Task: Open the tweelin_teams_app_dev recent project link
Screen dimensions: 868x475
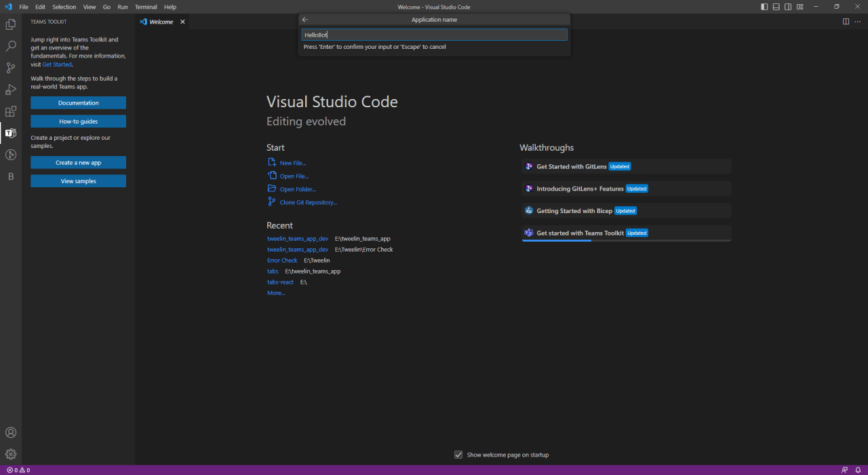Action: tap(298, 238)
